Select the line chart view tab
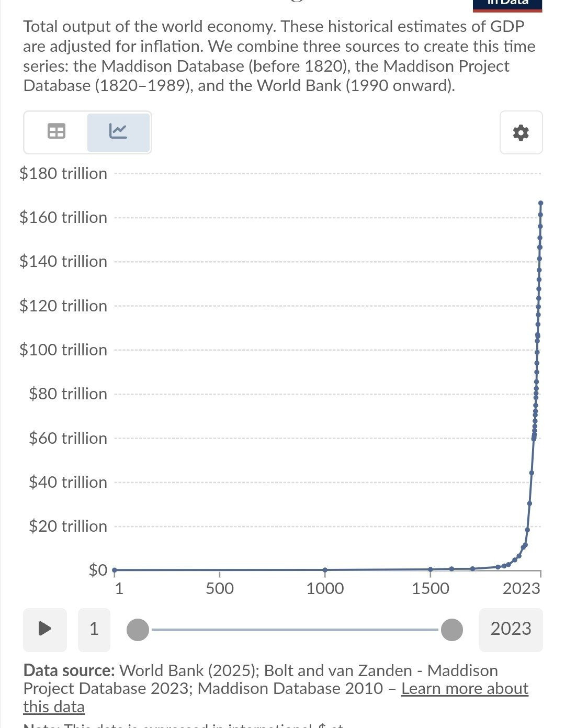565x728 pixels. pos(118,131)
